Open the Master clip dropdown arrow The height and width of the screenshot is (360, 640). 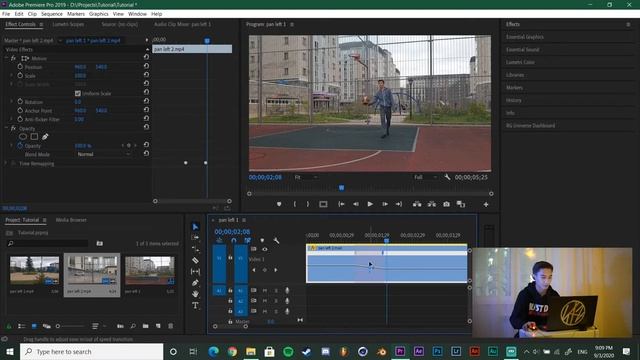click(60, 40)
